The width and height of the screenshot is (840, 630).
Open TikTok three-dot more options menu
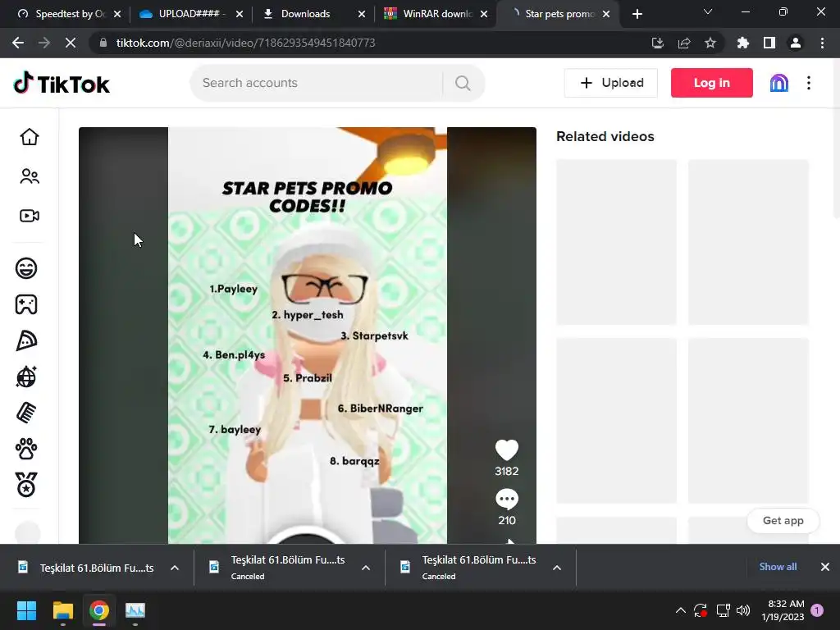(809, 83)
